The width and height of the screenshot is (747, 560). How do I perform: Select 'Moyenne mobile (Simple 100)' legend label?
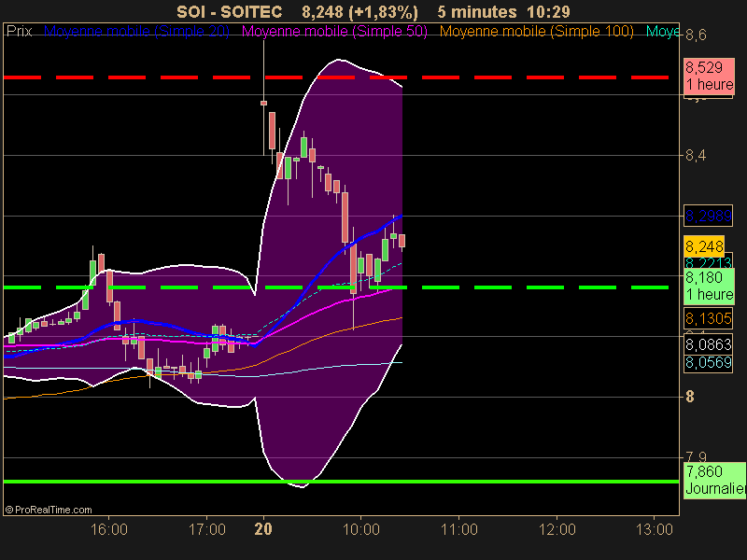point(536,32)
